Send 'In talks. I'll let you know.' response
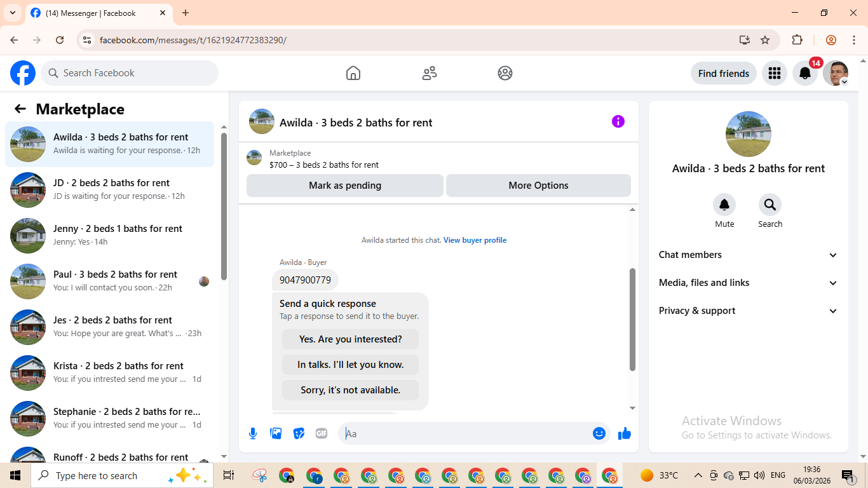The width and height of the screenshot is (868, 488). pos(351,365)
